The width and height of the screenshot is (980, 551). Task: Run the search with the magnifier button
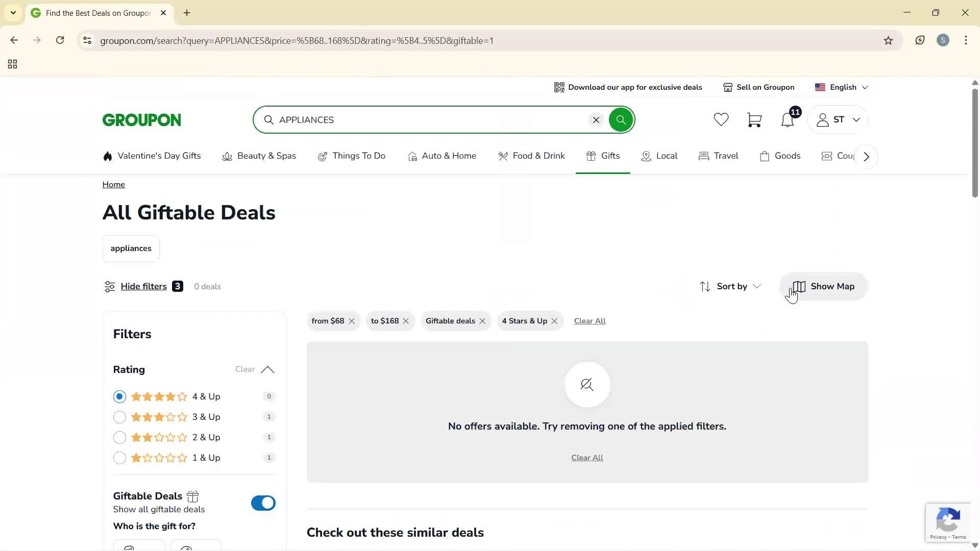coord(621,119)
